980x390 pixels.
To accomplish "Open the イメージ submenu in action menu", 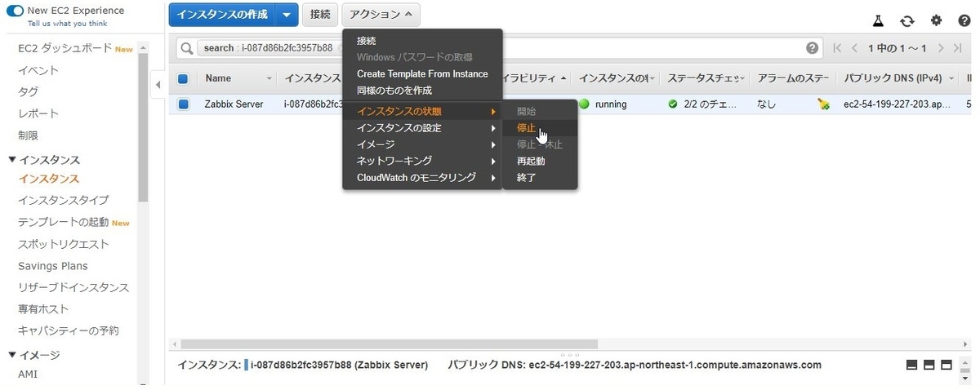I will point(423,144).
